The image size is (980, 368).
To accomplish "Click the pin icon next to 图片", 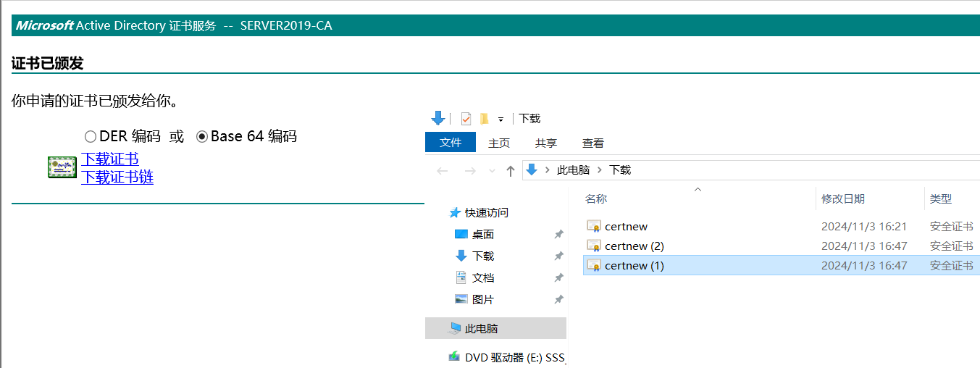I will 558,300.
